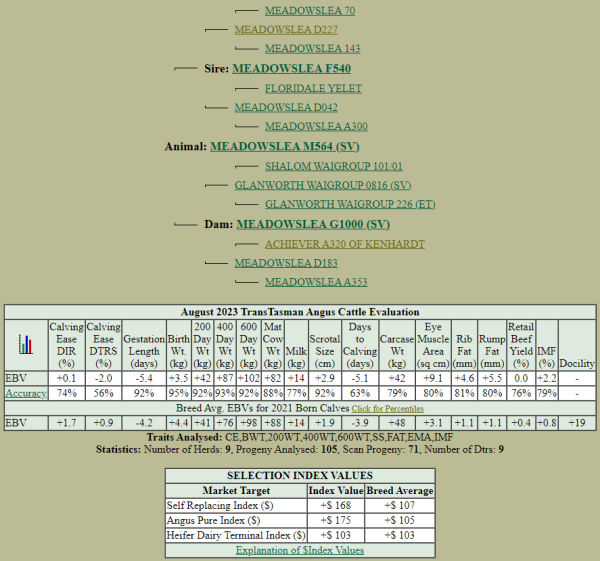Select the Rib Fat column header
The height and width of the screenshot is (561, 600).
click(x=464, y=345)
